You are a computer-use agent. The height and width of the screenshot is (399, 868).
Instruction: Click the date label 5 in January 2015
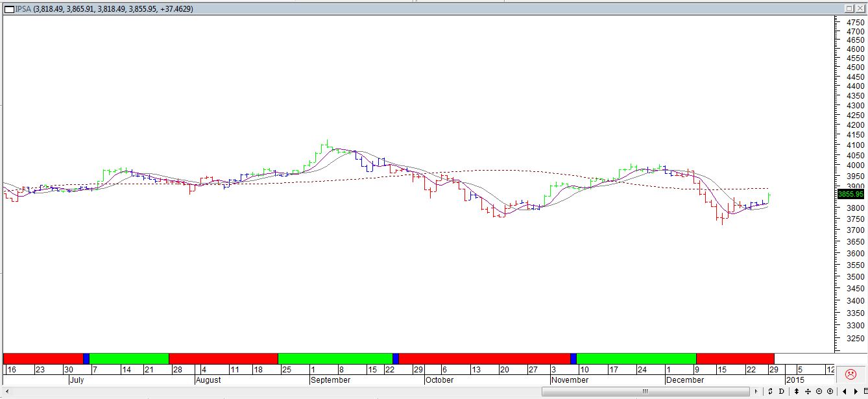pos(801,370)
